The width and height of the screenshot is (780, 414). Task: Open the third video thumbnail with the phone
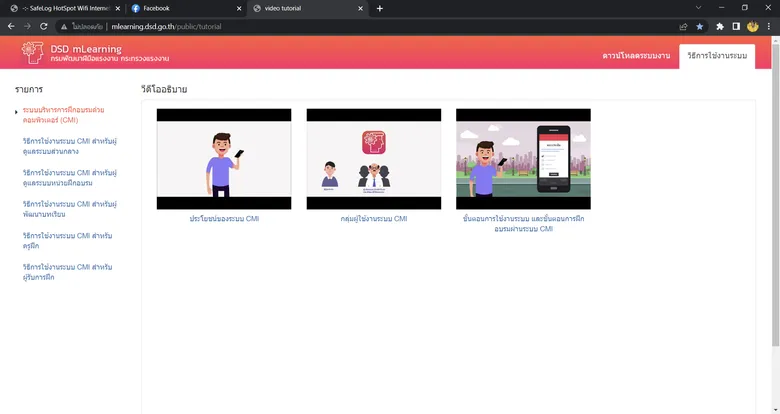[523, 159]
